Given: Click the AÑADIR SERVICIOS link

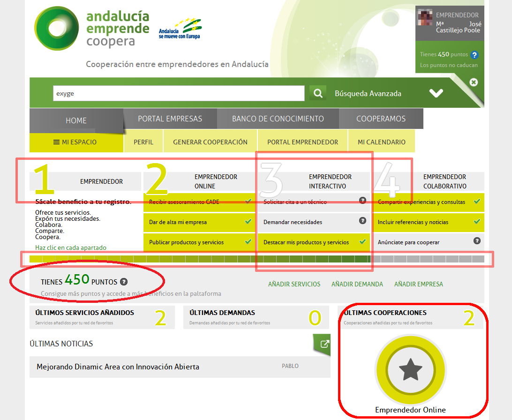Looking at the screenshot, I should click(x=294, y=284).
